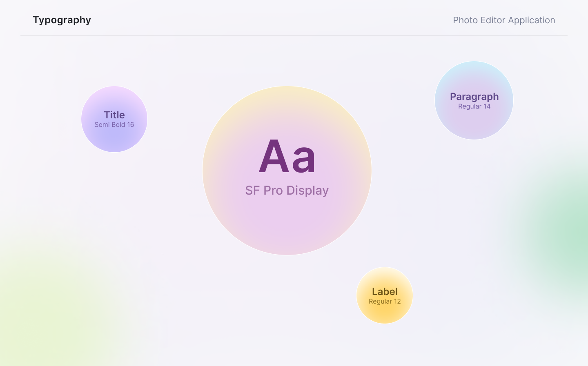Click the "Semi Bold 16" caption
The width and height of the screenshot is (588, 366).
114,125
